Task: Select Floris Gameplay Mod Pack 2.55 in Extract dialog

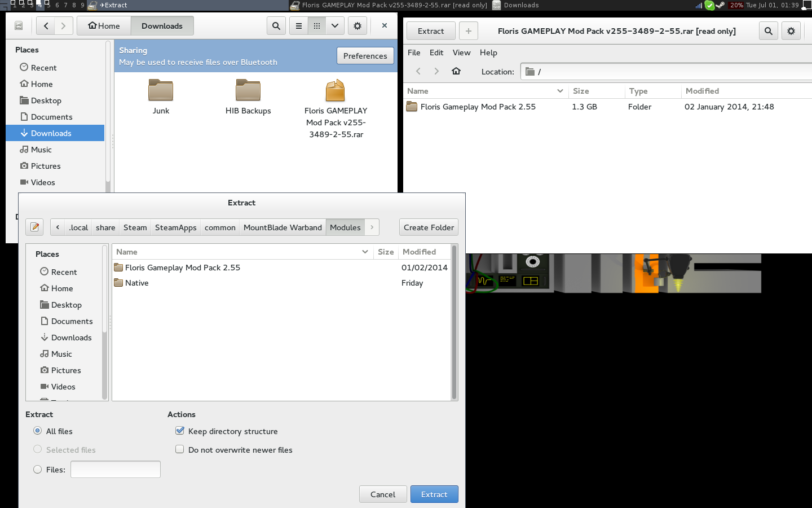Action: (x=282, y=268)
